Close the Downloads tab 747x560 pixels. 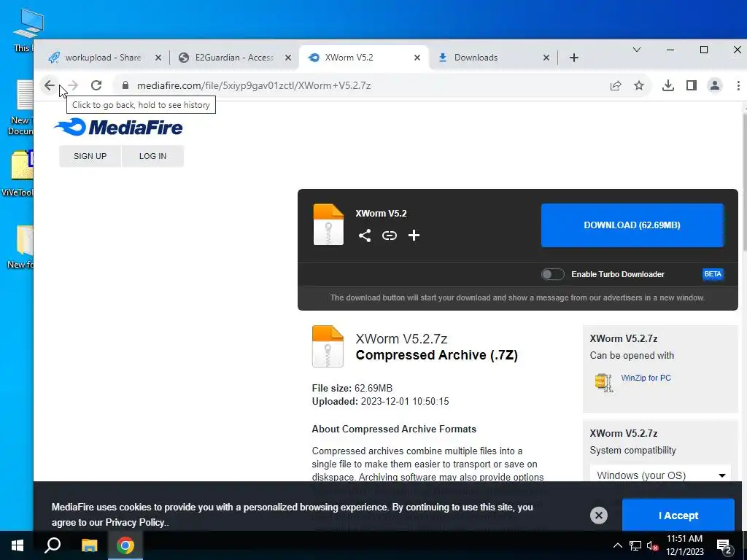pyautogui.click(x=546, y=58)
